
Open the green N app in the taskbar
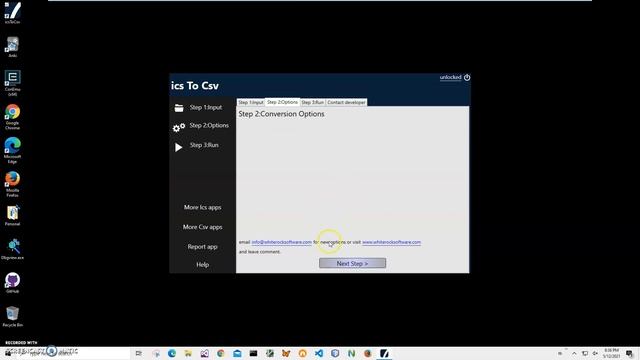click(351, 353)
